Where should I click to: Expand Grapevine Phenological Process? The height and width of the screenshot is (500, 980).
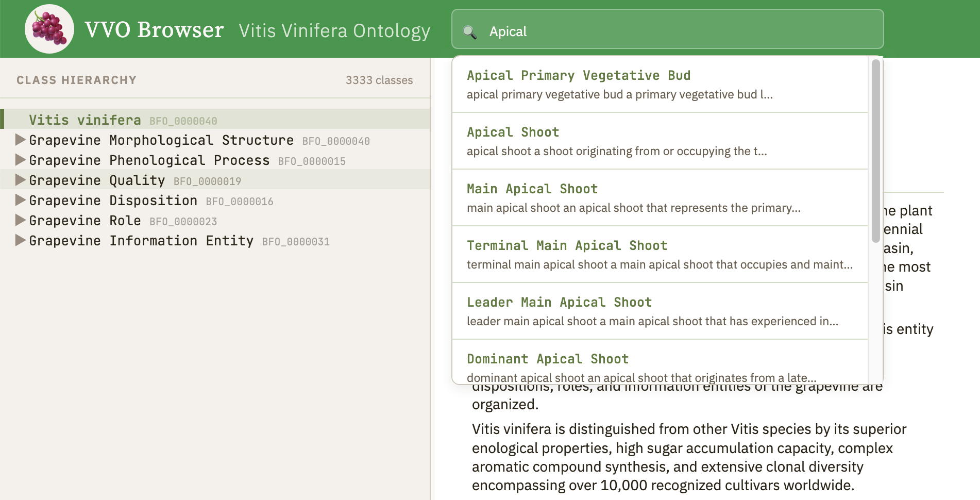point(20,160)
